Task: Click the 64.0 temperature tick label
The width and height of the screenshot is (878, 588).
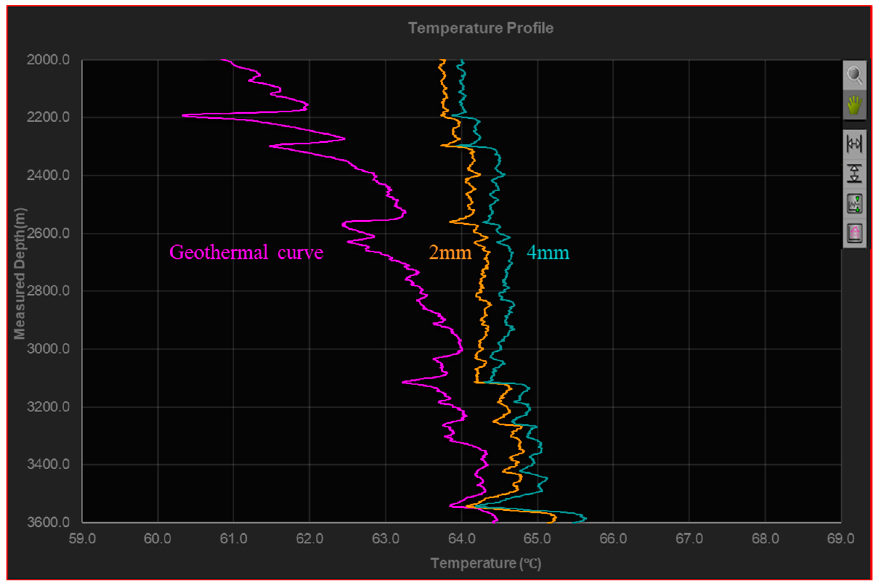Action: point(461,539)
